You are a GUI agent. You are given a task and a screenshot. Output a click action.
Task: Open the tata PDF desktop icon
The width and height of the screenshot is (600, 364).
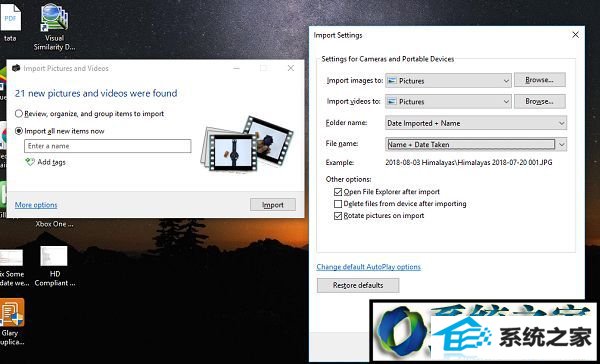(10, 22)
